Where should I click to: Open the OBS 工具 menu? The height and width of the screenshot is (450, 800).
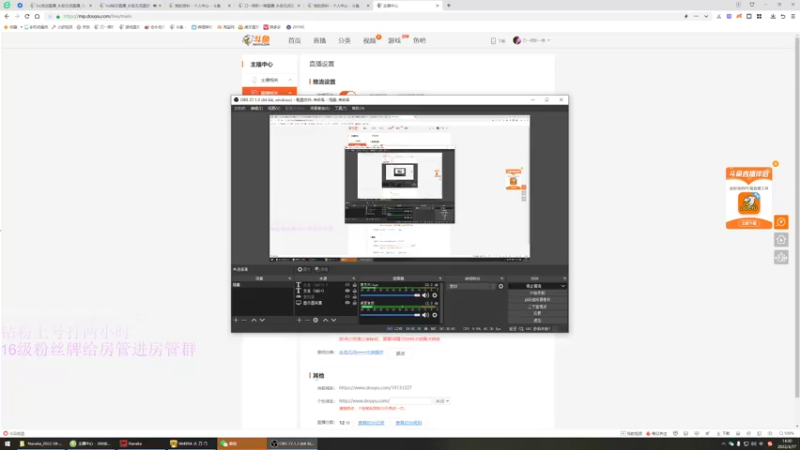click(340, 108)
